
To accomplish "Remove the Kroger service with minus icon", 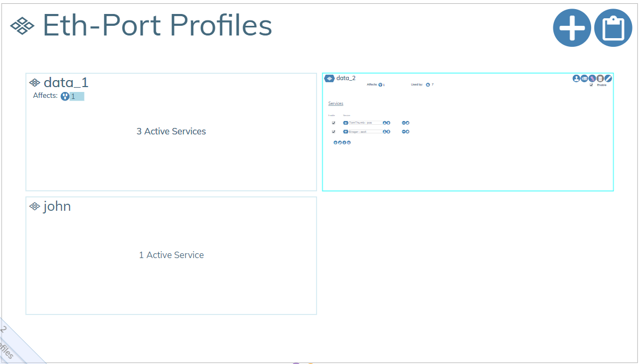I will 403,132.
